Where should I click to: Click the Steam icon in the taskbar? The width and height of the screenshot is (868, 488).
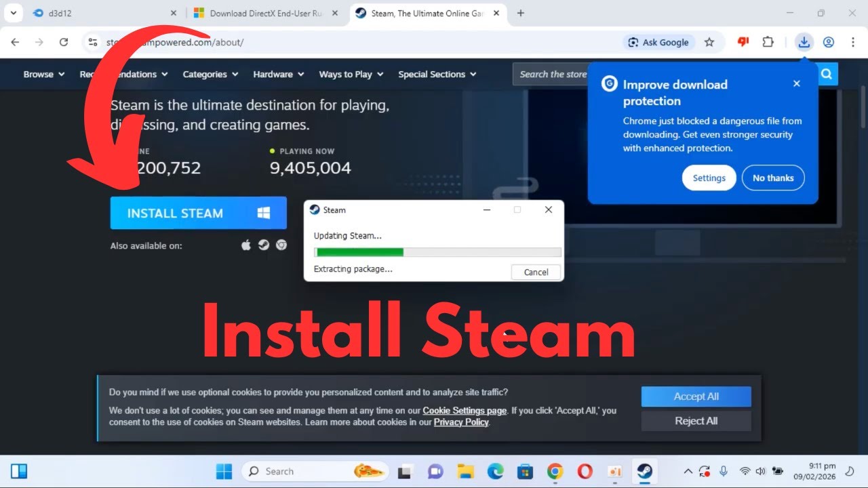[x=644, y=471]
